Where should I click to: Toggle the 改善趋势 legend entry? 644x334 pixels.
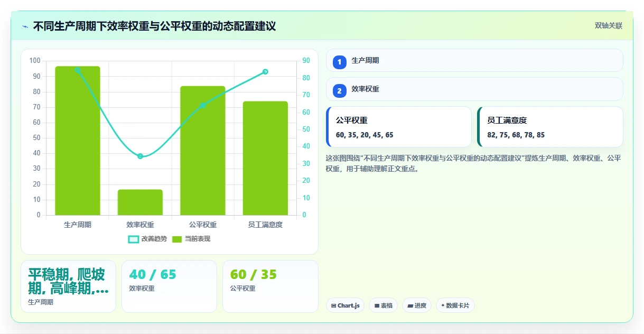point(147,239)
